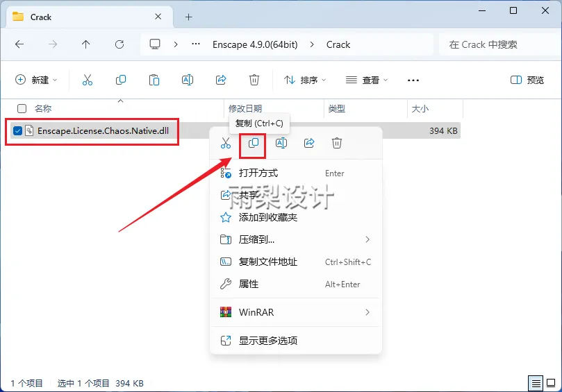Click the Copy icon in the main toolbar

(x=121, y=80)
